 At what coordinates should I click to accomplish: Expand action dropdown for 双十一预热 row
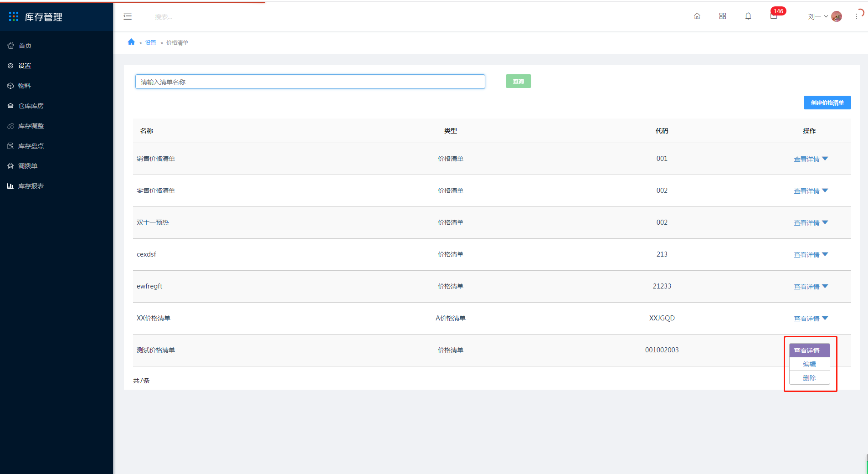point(825,222)
